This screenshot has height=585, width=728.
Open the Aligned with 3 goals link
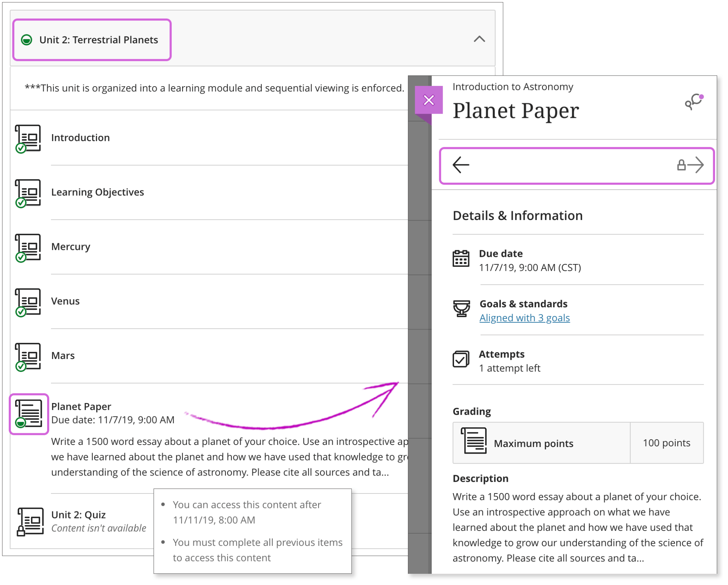[x=524, y=318]
